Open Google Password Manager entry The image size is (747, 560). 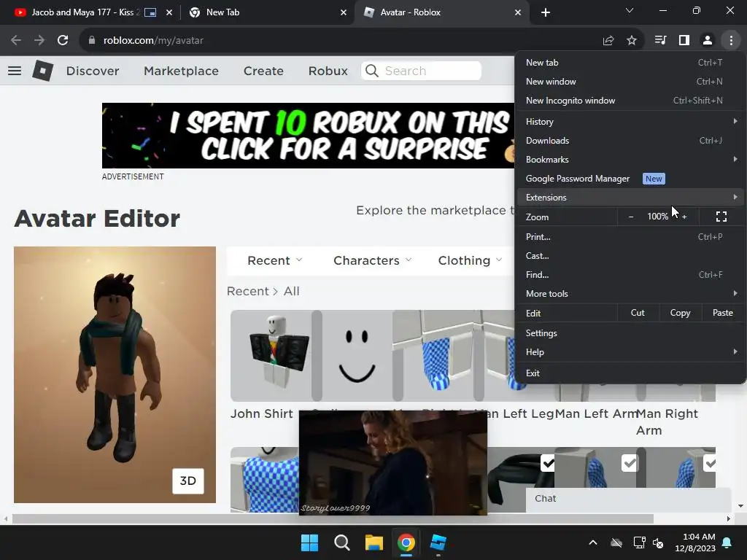[x=631, y=179]
